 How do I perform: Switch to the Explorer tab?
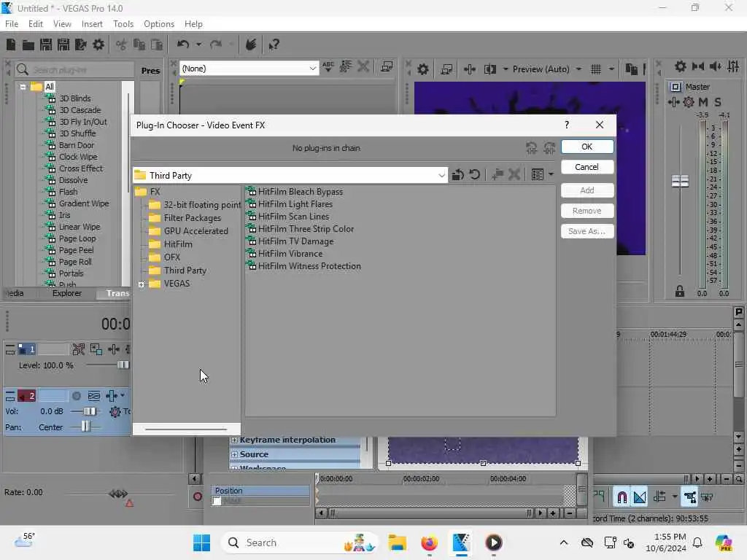[67, 293]
